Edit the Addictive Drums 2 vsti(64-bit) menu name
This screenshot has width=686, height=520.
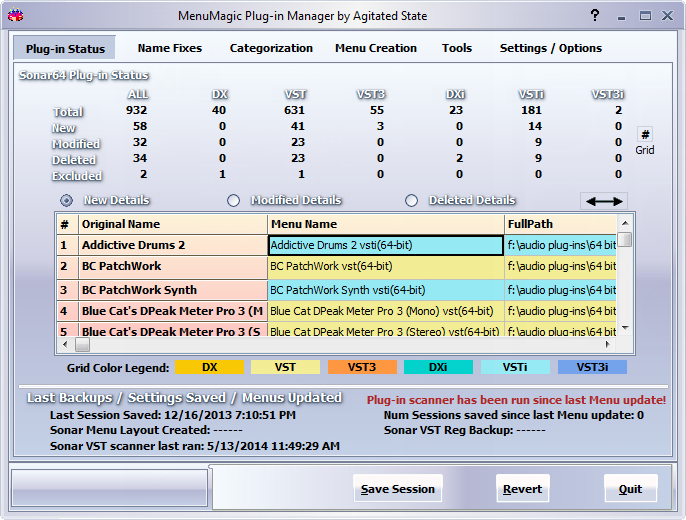point(385,245)
